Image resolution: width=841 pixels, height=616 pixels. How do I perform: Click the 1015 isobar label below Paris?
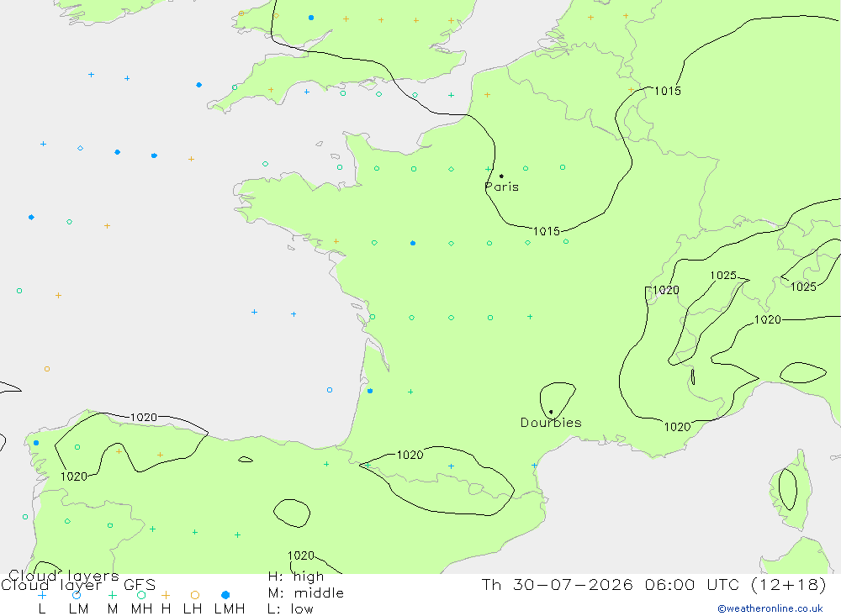point(547,231)
